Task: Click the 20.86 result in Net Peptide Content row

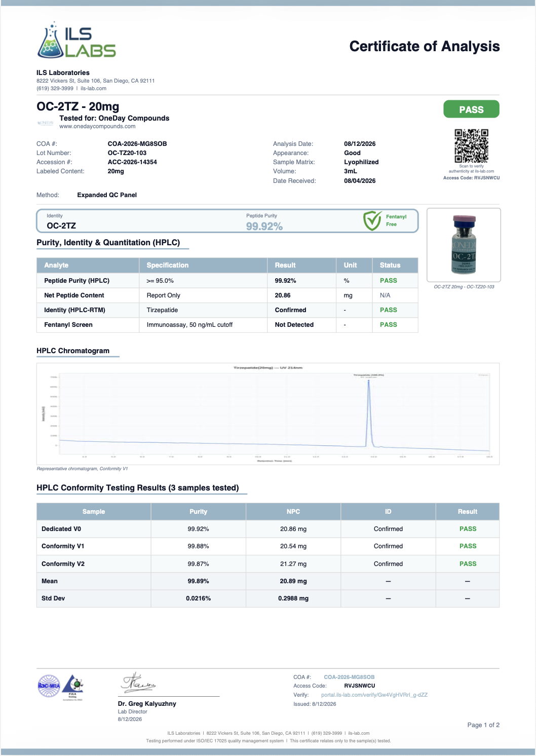Action: point(283,295)
